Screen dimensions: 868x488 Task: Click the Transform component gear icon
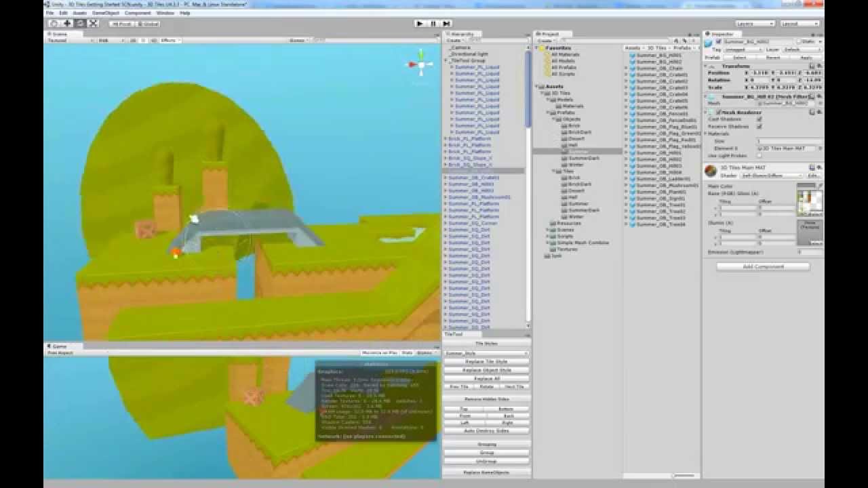(x=819, y=66)
